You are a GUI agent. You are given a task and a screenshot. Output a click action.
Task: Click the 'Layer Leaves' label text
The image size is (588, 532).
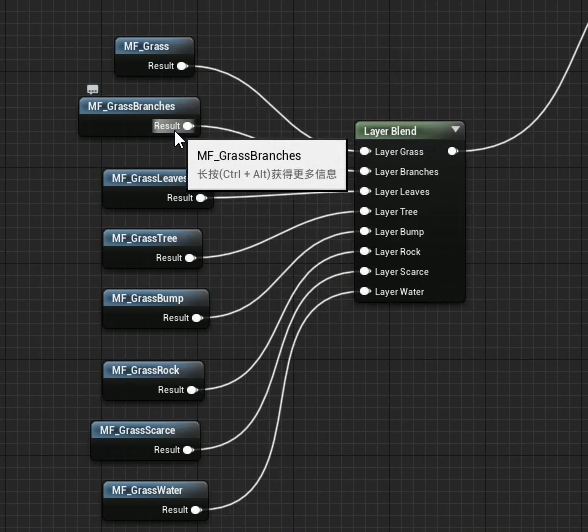click(402, 192)
